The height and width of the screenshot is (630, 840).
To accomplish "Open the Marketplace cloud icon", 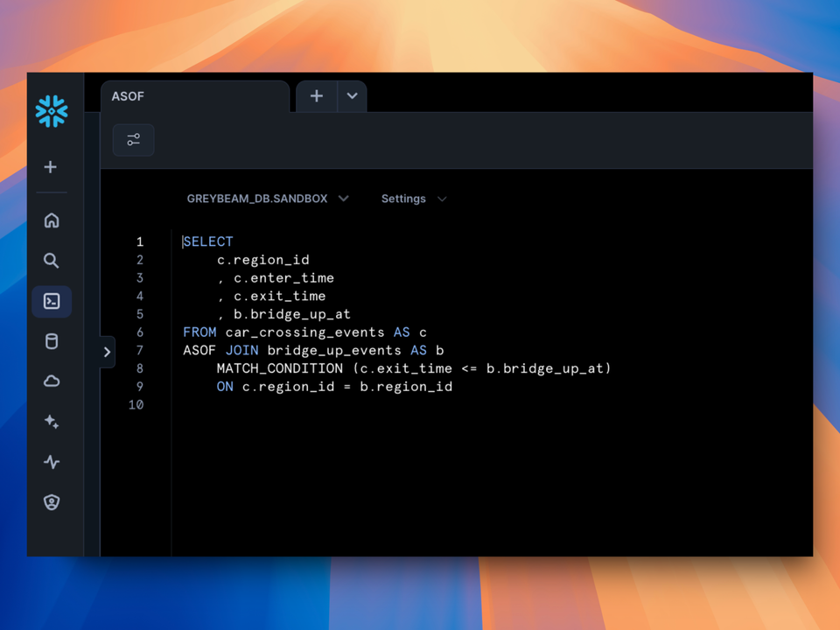I will tap(51, 381).
